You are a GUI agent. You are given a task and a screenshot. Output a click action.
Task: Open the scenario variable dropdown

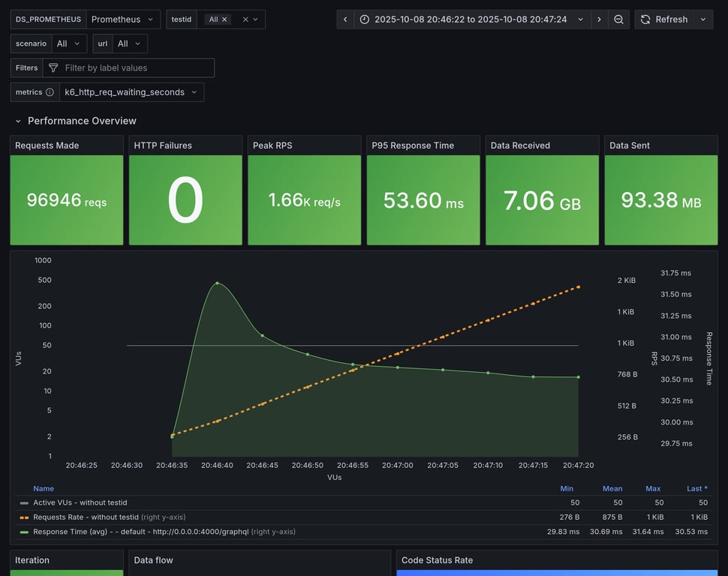click(68, 43)
